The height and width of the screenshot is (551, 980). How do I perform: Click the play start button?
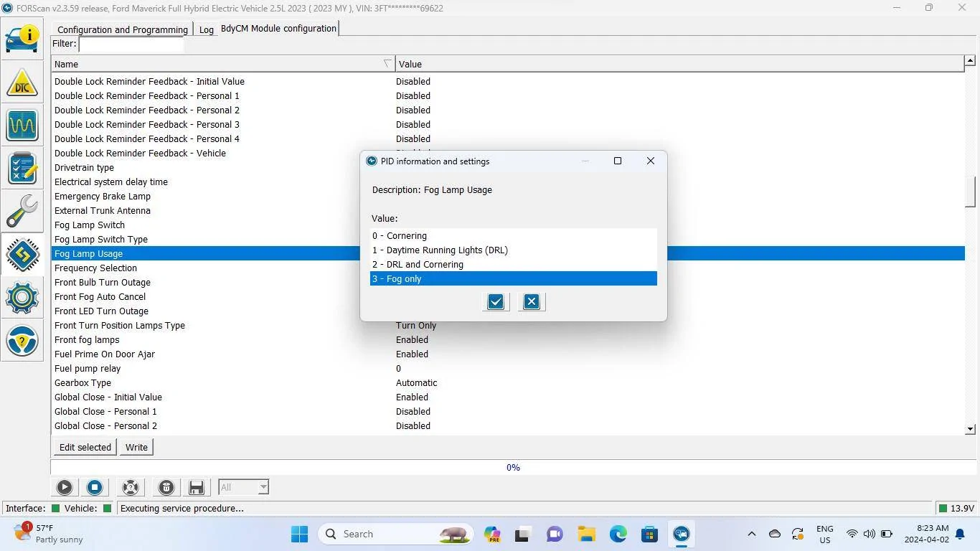65,487
